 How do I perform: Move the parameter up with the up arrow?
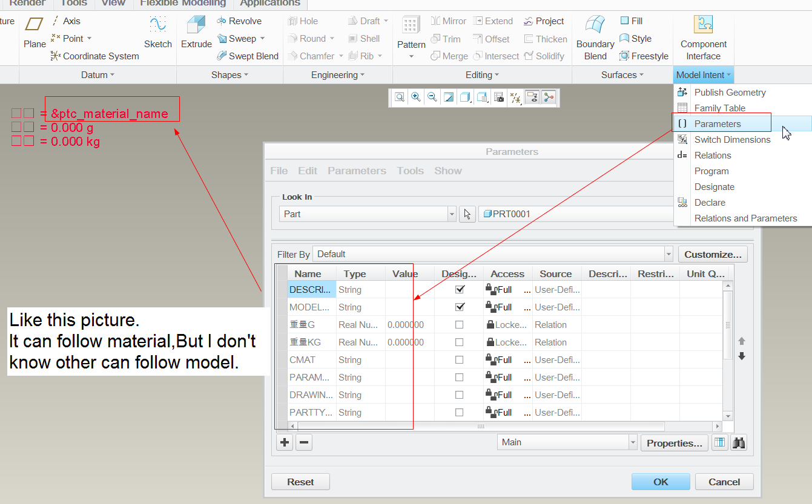point(742,341)
